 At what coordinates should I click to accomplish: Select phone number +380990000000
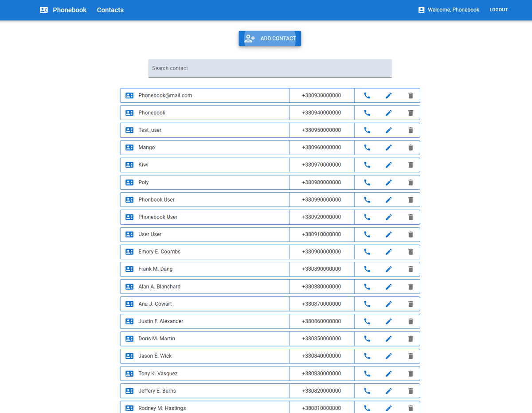coord(321,200)
